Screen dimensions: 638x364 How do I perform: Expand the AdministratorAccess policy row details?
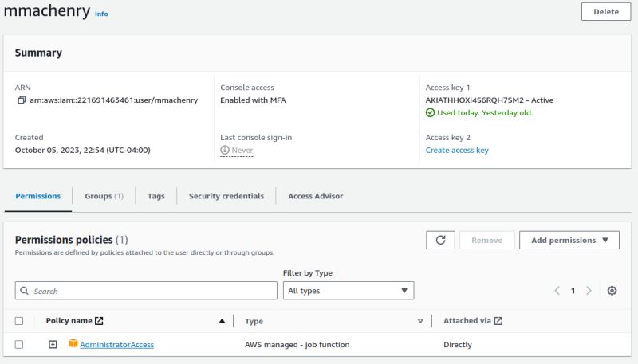pyautogui.click(x=53, y=344)
